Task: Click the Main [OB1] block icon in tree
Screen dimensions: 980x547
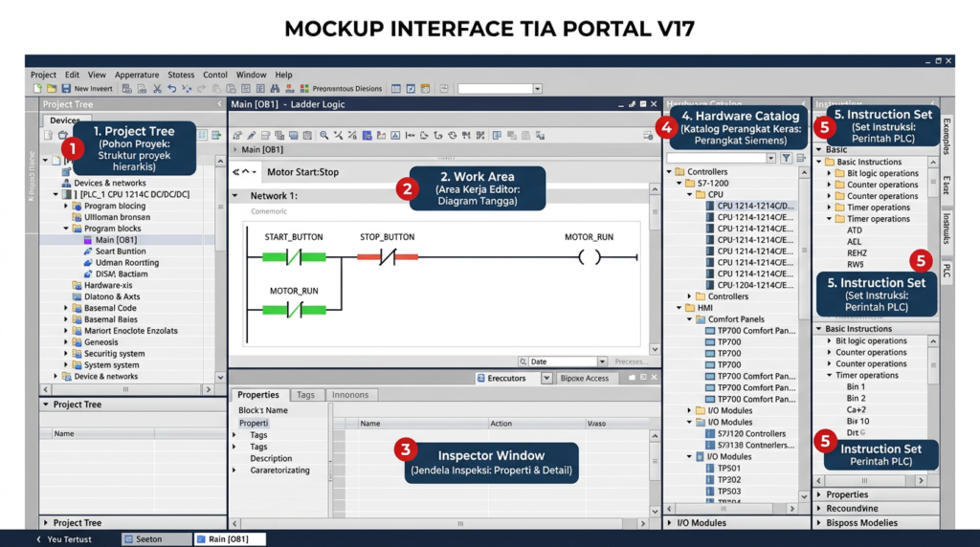Action: click(87, 240)
